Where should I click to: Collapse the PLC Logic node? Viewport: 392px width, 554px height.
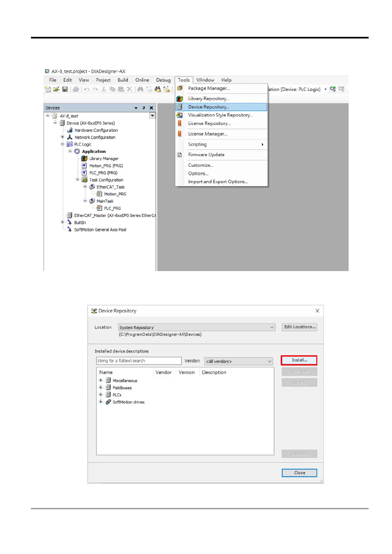pos(62,144)
